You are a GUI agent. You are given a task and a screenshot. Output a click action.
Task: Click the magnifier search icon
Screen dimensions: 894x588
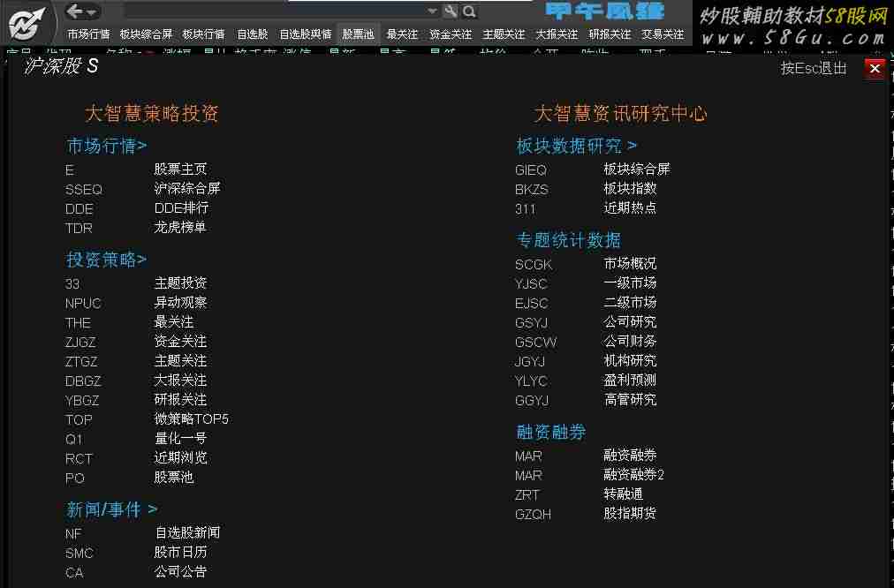click(x=469, y=11)
